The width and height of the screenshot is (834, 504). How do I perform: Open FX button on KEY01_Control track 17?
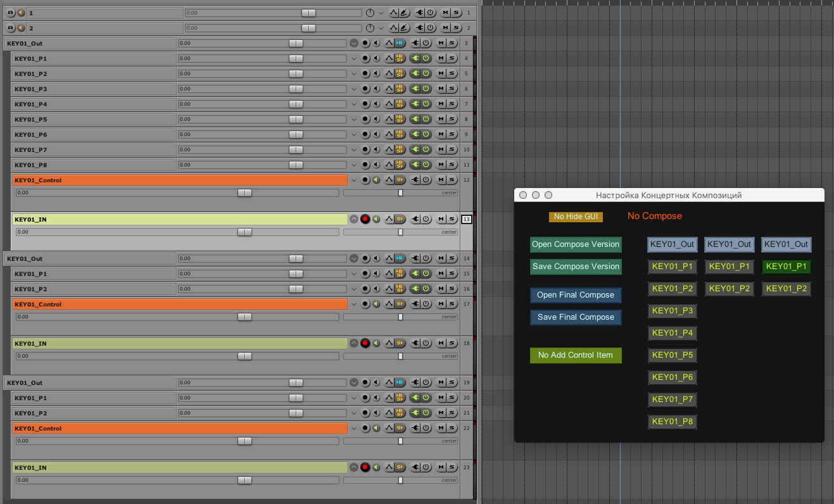[x=415, y=304]
